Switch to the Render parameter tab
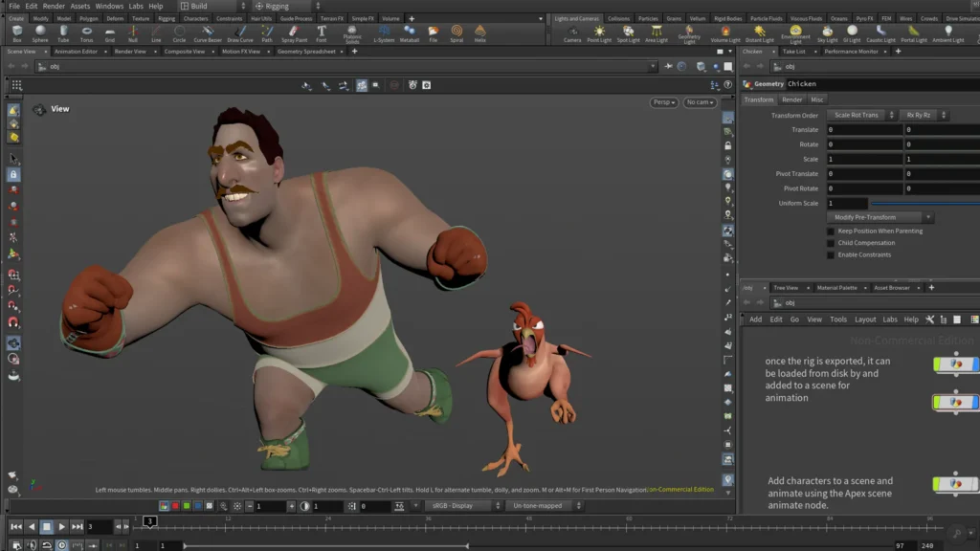 [791, 99]
